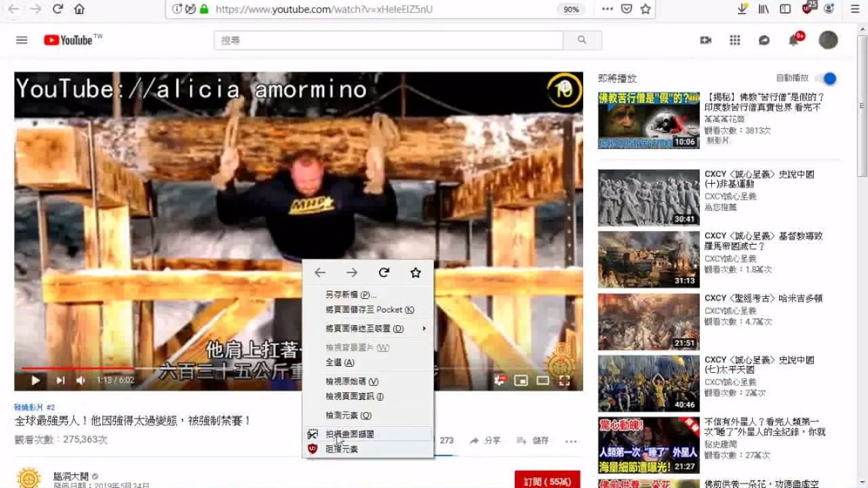Reload the page from the browser toolbar
868x488 pixels.
[x=58, y=9]
